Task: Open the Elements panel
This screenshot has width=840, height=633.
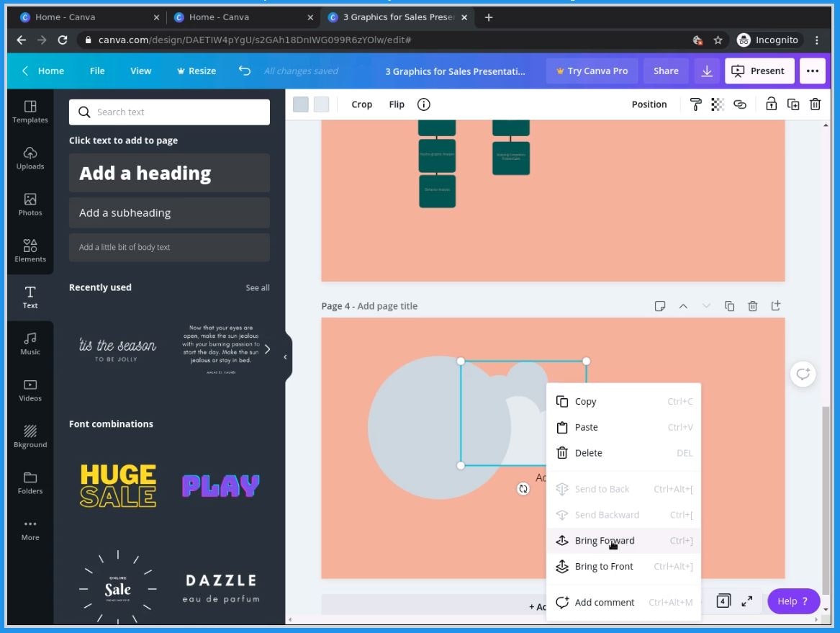Action: [x=30, y=250]
